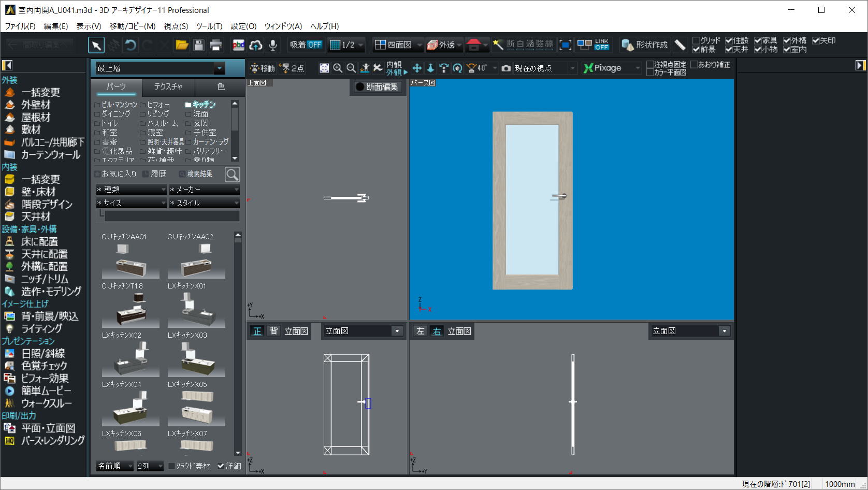Select the ruler measure tool icon
The image size is (868, 490).
680,45
